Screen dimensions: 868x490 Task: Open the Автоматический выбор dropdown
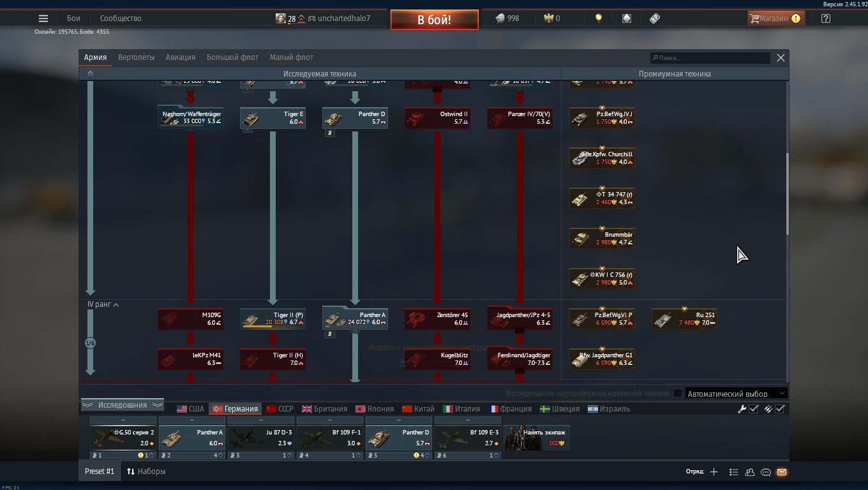coord(737,394)
